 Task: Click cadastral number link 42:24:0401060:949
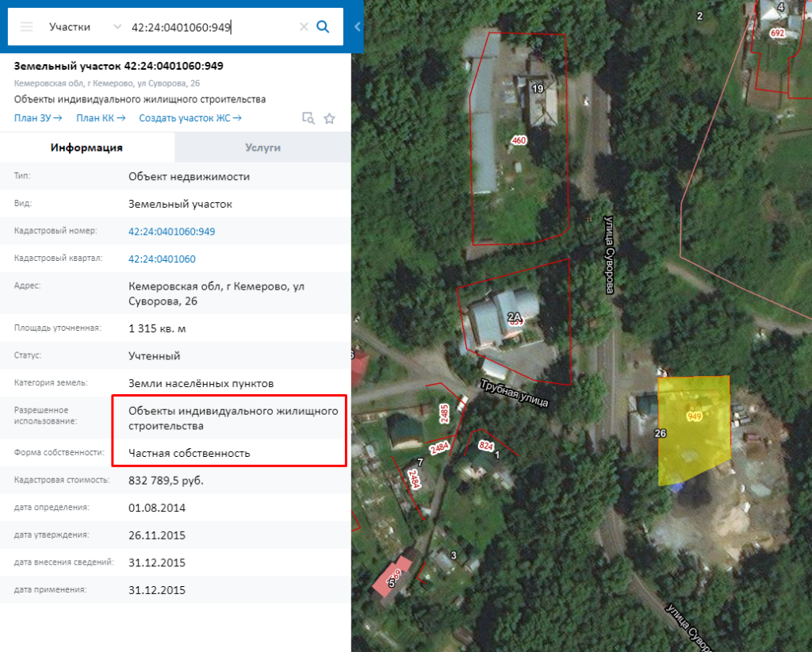click(x=171, y=232)
